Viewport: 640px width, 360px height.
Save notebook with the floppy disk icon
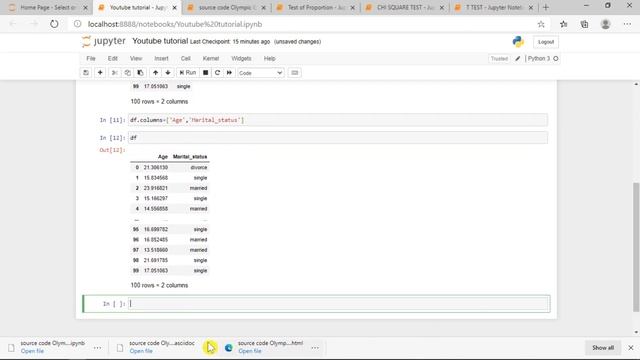click(x=86, y=73)
